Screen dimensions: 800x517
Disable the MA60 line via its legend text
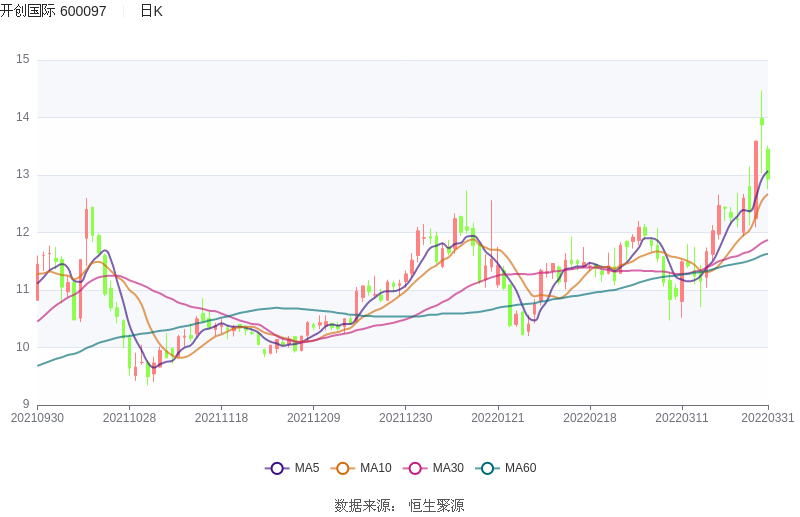(520, 468)
